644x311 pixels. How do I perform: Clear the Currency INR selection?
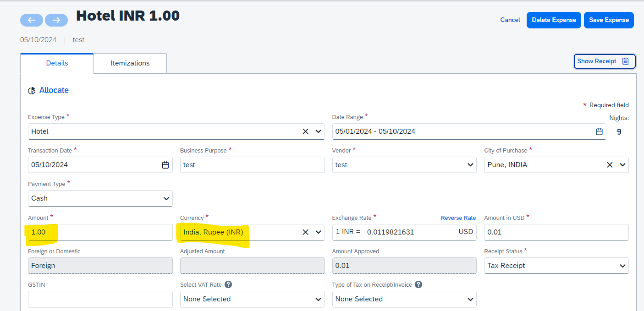[x=305, y=232]
